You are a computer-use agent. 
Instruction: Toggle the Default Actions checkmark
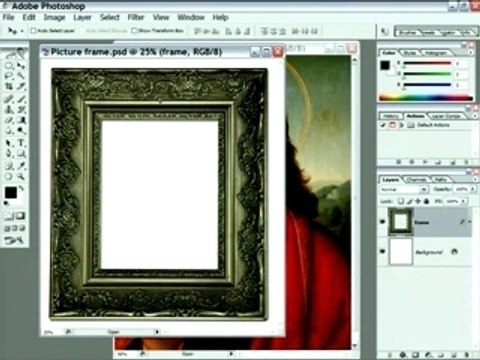(x=383, y=125)
